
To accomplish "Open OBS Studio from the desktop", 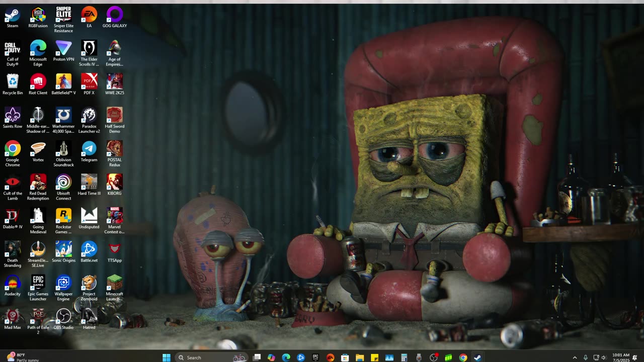I will pyautogui.click(x=63, y=319).
